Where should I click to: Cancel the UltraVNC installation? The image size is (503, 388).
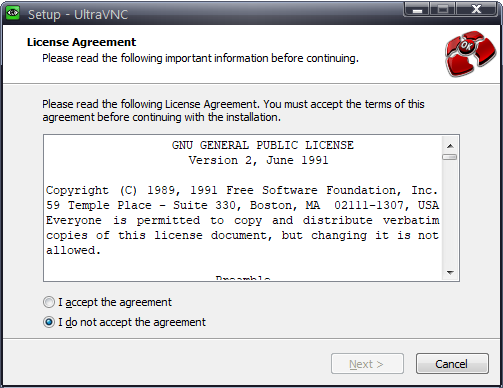[x=452, y=364]
